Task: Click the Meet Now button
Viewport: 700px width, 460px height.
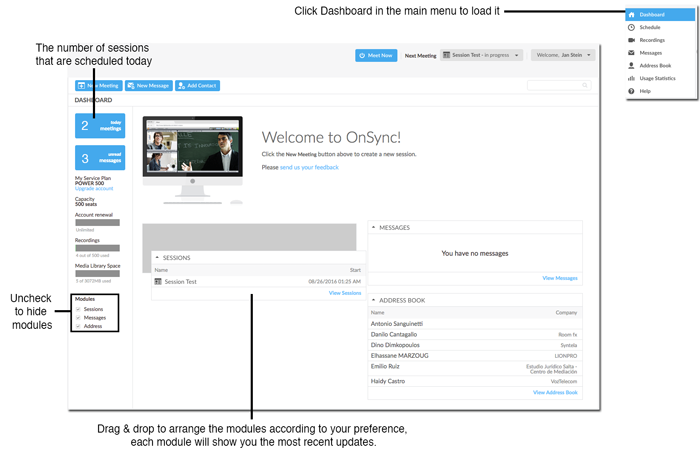Action: pos(376,55)
